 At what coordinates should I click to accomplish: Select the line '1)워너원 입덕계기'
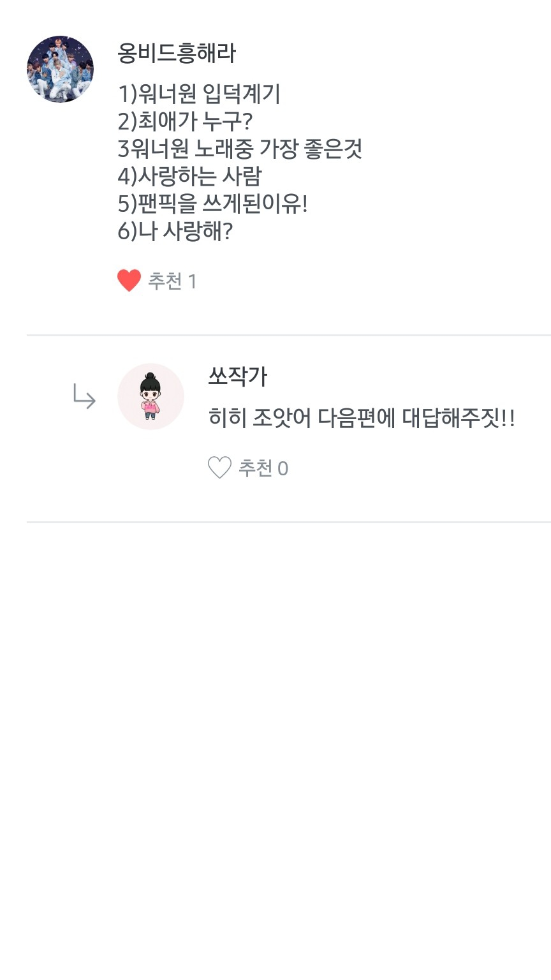[x=199, y=94]
